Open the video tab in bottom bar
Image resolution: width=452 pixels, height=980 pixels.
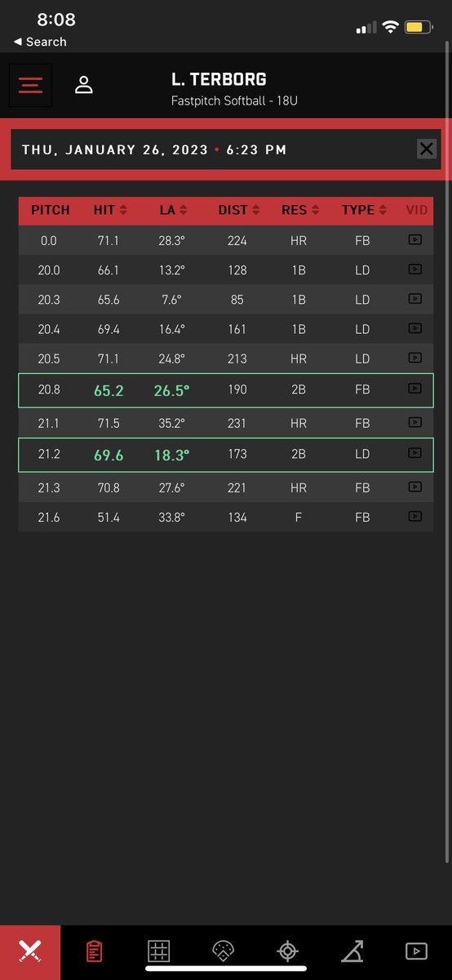click(x=416, y=951)
